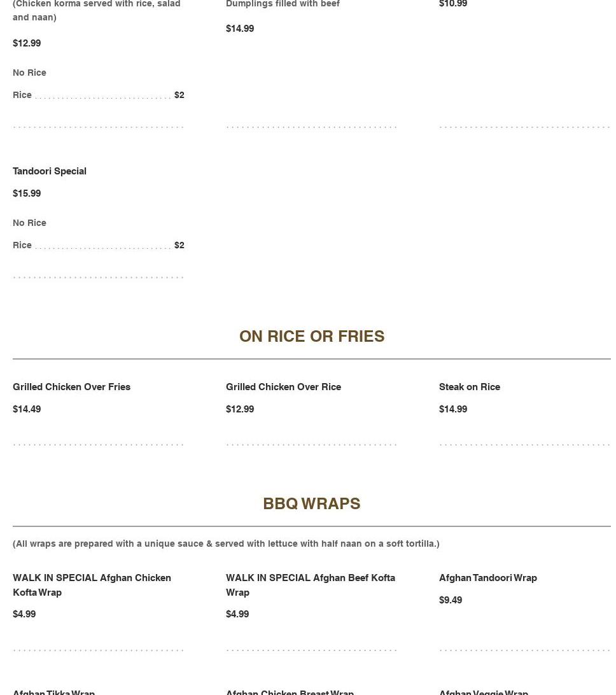Screen dimensions: 616x695
Task: Click the $14.99 Steak on Rice price
Action: (x=452, y=409)
